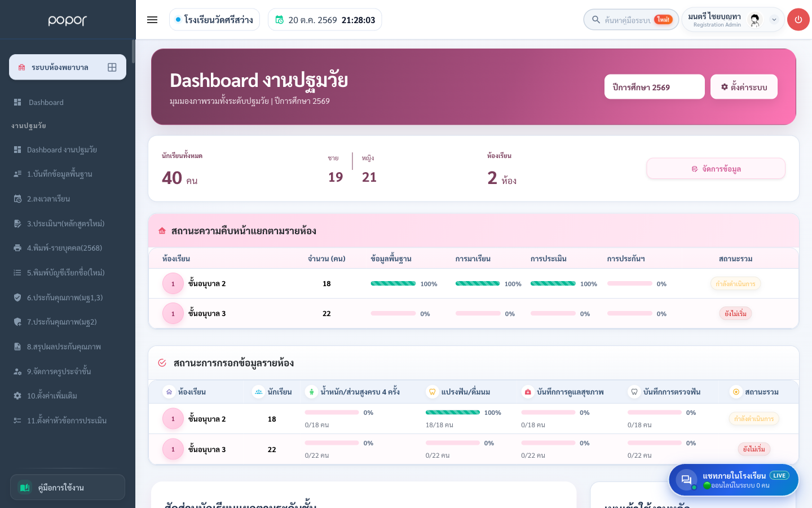Click the tooth icon beside แปรงฟัน/ดื่มนม

pos(432,392)
